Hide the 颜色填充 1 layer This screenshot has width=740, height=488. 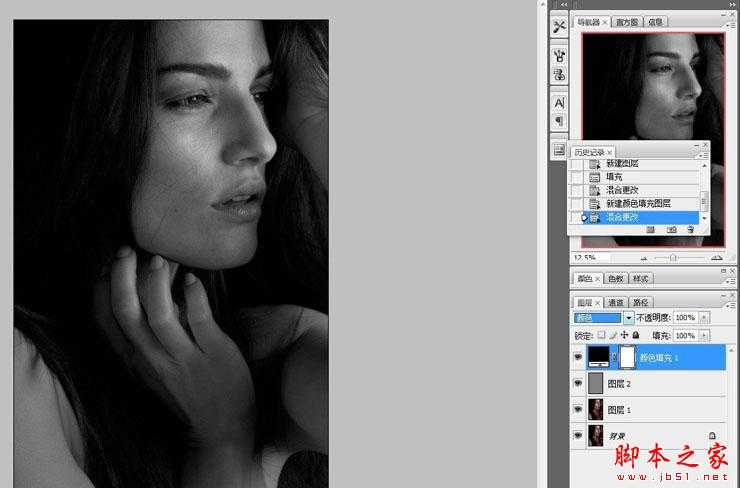coord(578,356)
